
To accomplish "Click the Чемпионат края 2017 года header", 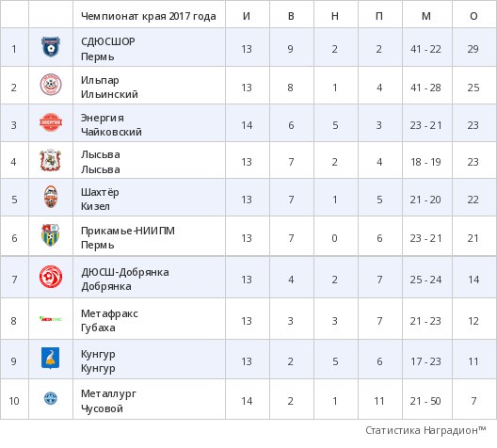I will tap(149, 16).
